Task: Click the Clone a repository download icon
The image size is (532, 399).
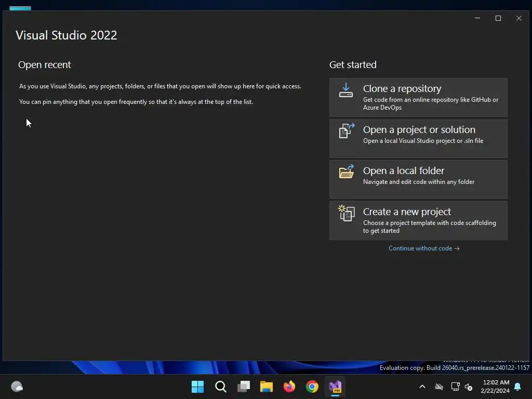Action: [345, 90]
